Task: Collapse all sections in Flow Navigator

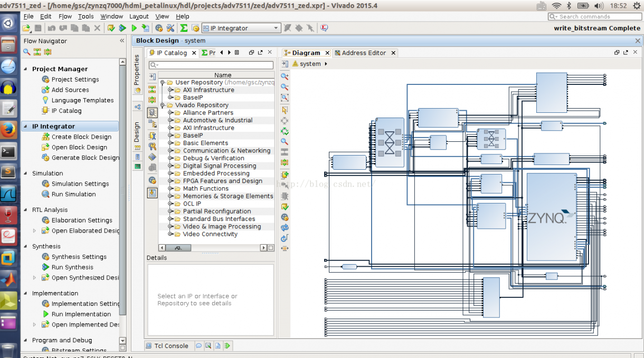Action: pos(37,52)
